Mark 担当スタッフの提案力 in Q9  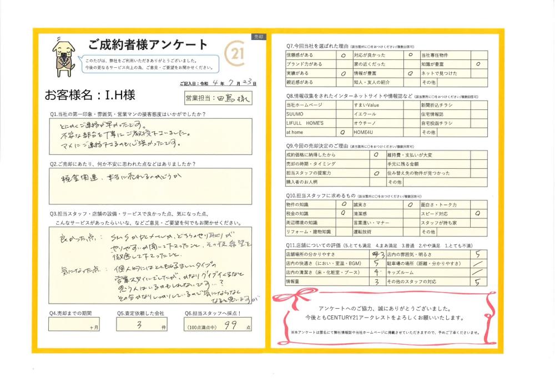coord(377,173)
